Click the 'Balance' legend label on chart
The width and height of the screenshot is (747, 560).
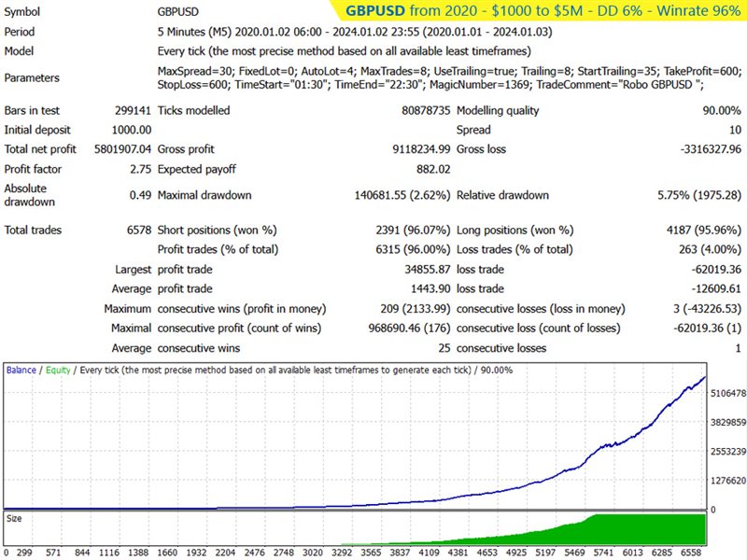point(21,370)
